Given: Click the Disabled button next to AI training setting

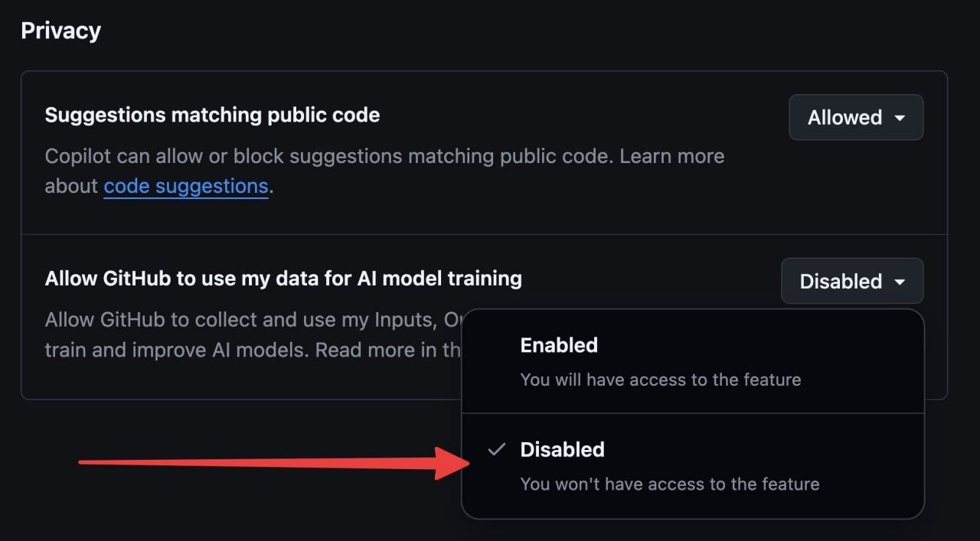Looking at the screenshot, I should (851, 281).
